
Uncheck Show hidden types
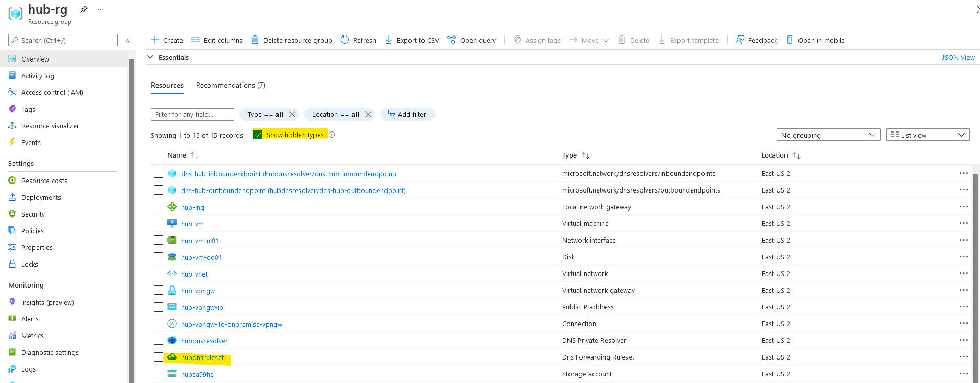[x=258, y=135]
